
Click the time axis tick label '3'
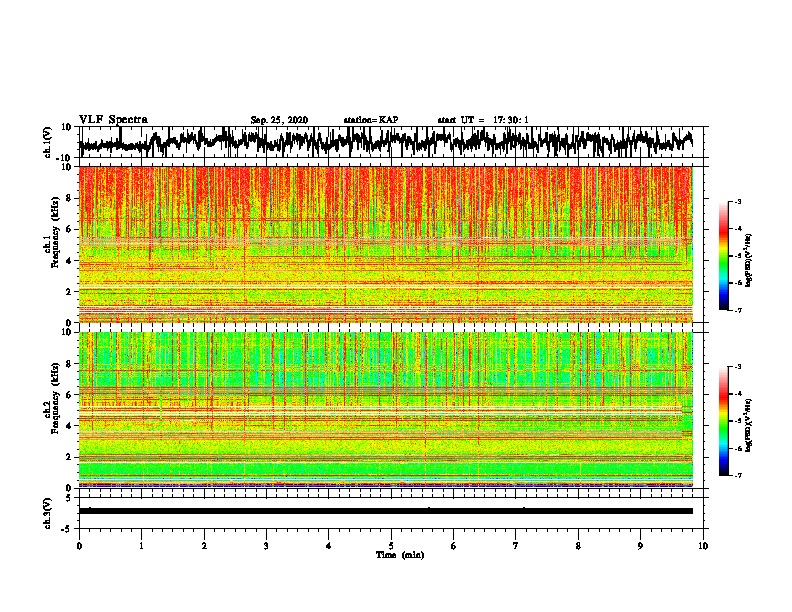coord(266,546)
